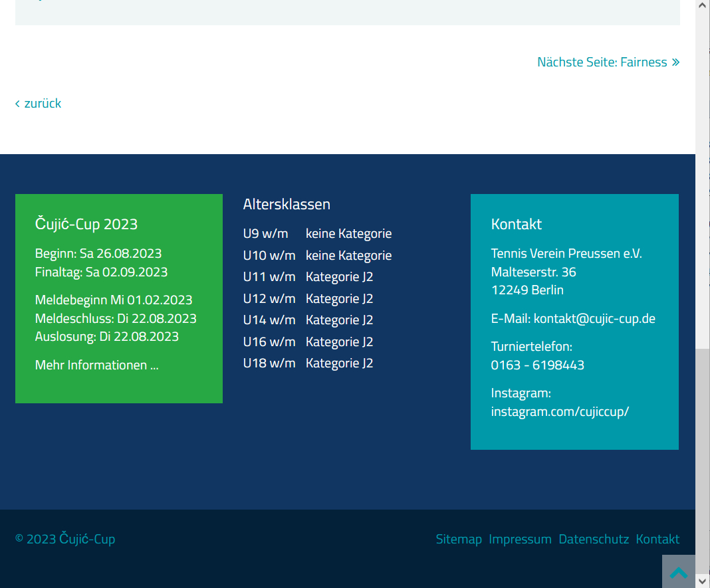The width and height of the screenshot is (710, 588).
Task: Open the Impressum footer link
Action: (520, 539)
